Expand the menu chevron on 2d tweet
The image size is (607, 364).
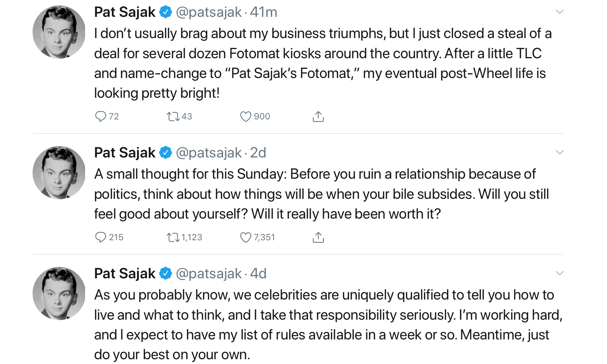pyautogui.click(x=559, y=152)
